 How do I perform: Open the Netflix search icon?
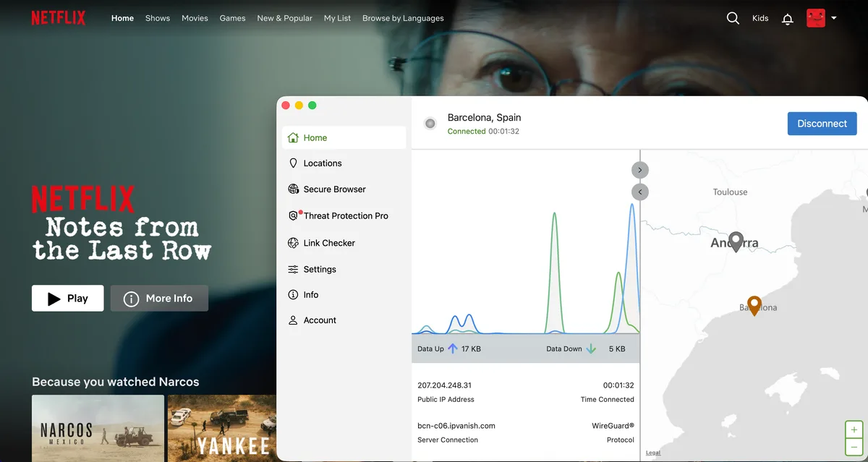tap(733, 18)
